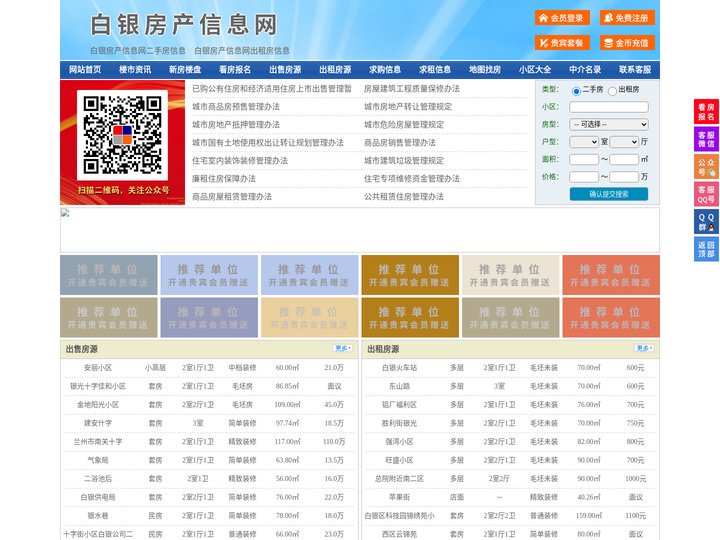Click the pink 客服QQ号 sidebar icon

pyautogui.click(x=706, y=194)
